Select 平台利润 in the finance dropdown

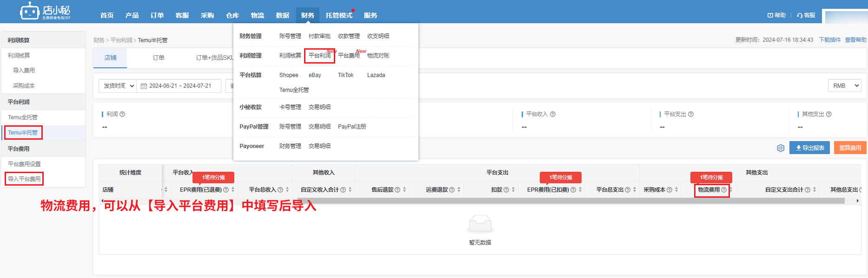[319, 56]
